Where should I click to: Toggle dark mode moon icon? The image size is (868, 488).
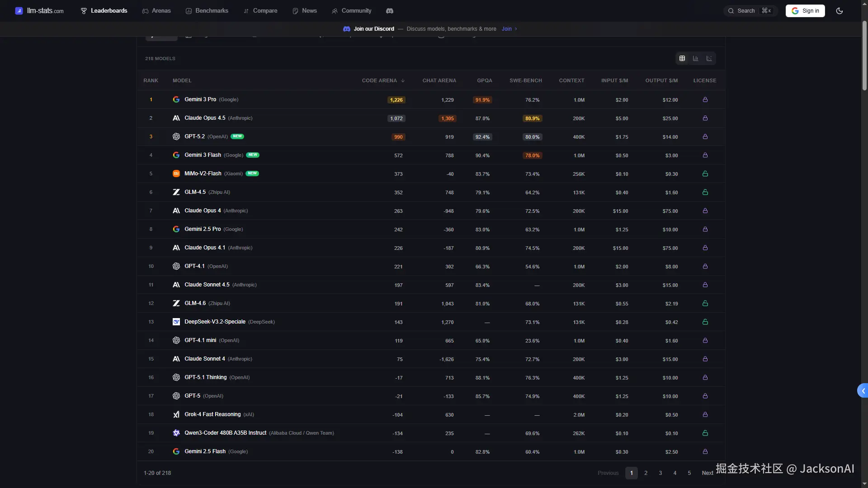(839, 11)
